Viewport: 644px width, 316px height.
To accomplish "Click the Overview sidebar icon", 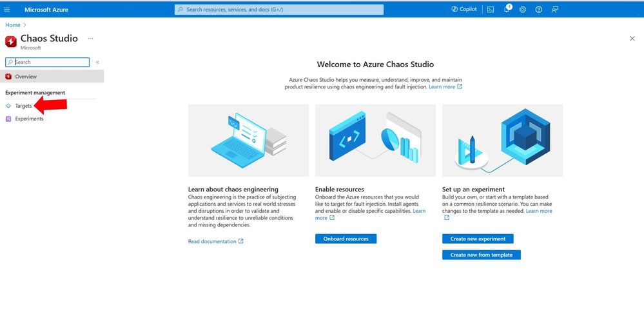I will tap(8, 77).
